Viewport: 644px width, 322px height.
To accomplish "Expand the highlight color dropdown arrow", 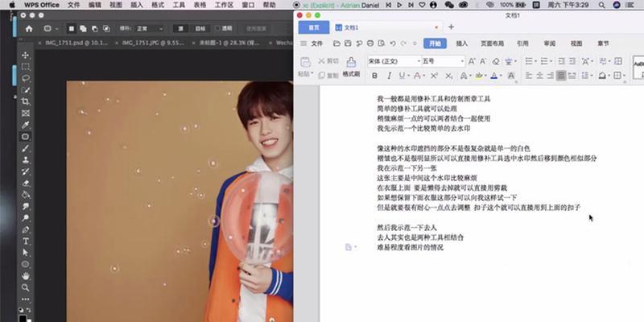I will [485, 76].
